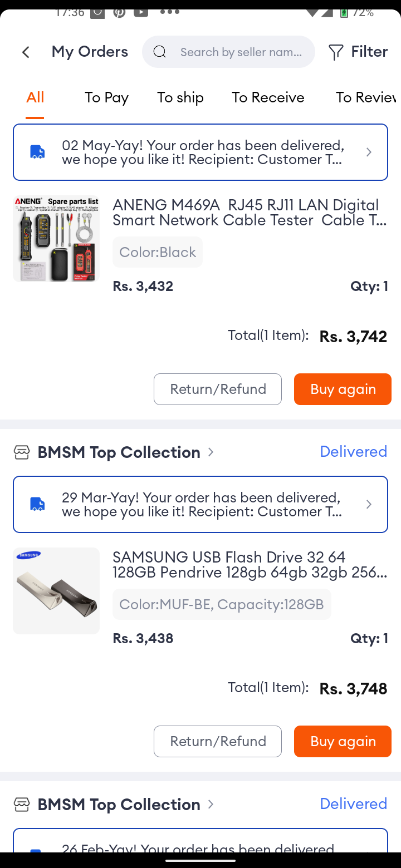Open the Pinterest notification icon in the status bar
Viewport: 401px width, 868px height.
[x=119, y=12]
